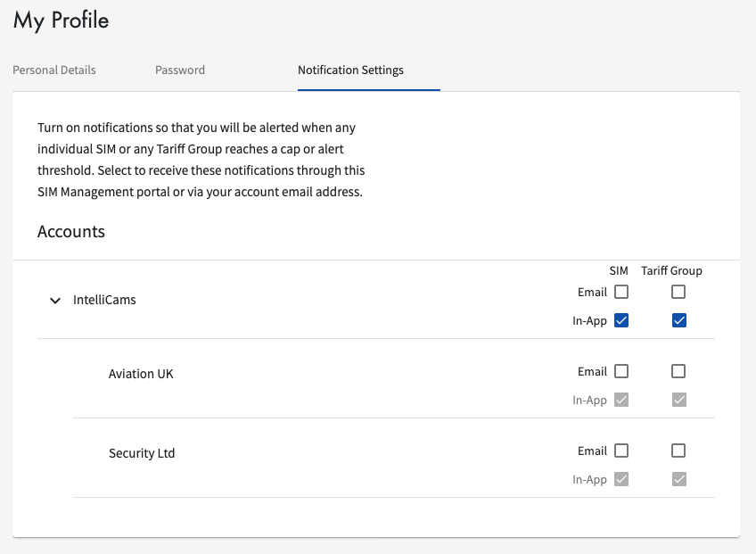
Task: Click In-App SIM checkbox for Security Ltd
Action: [x=621, y=479]
